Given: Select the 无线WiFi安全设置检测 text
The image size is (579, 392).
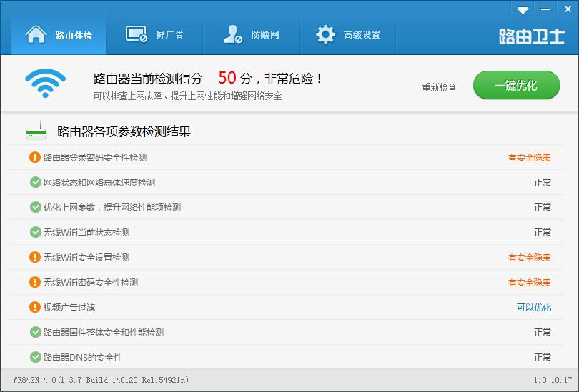Looking at the screenshot, I should (86, 257).
